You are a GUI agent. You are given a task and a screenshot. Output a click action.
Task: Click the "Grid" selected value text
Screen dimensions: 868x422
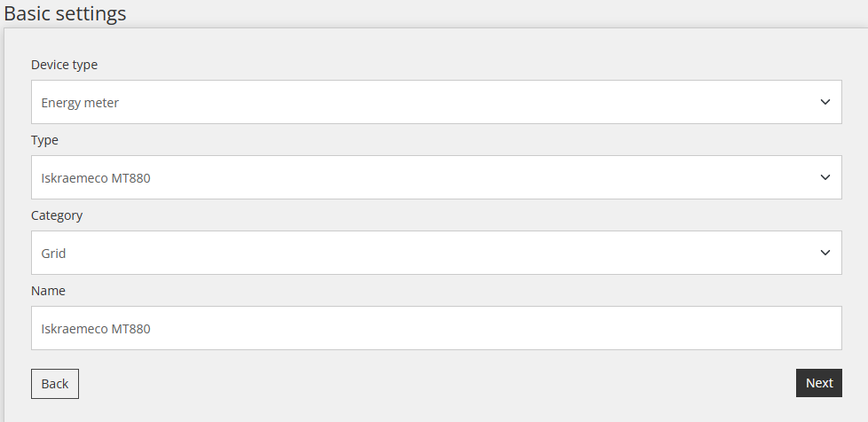pos(53,254)
